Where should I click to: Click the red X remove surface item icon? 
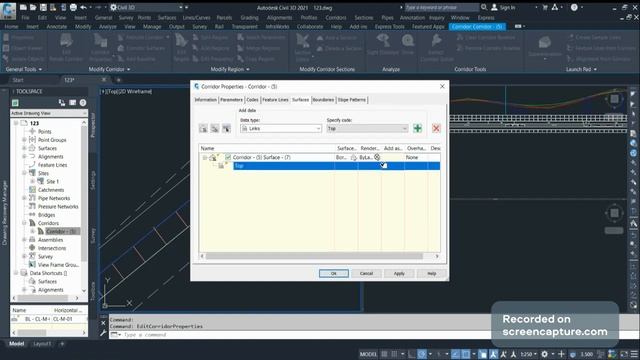click(436, 129)
